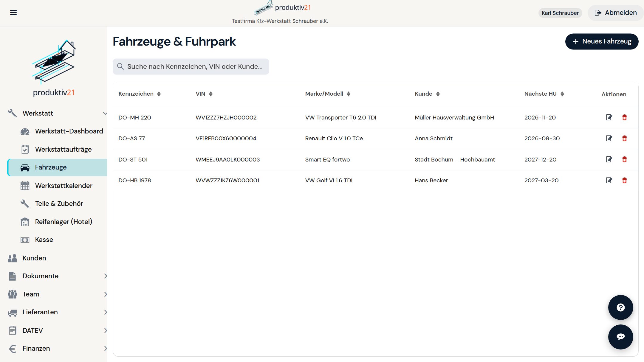644x362 pixels.
Task: Delete vehicle DO-ST 501
Action: (x=624, y=159)
